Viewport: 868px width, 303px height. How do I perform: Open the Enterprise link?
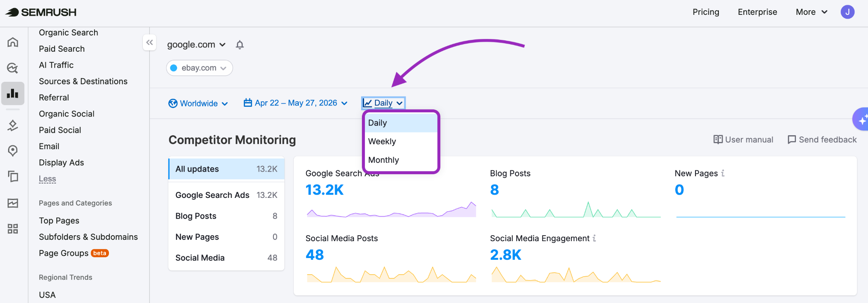(757, 12)
